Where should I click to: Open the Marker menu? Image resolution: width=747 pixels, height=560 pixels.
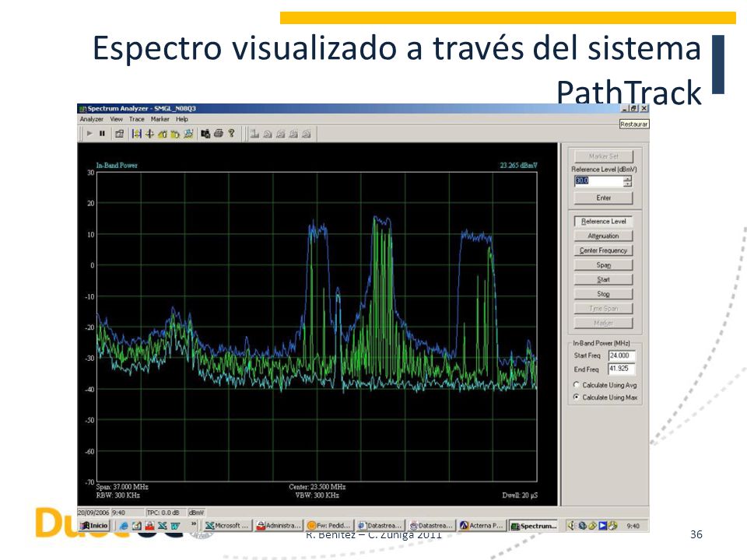pos(160,119)
